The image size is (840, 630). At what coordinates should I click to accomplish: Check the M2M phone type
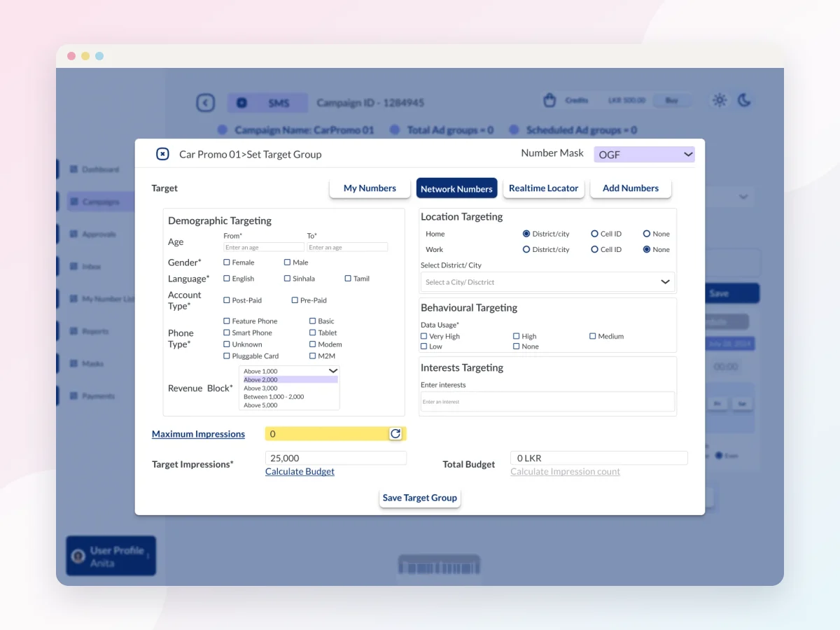[313, 356]
